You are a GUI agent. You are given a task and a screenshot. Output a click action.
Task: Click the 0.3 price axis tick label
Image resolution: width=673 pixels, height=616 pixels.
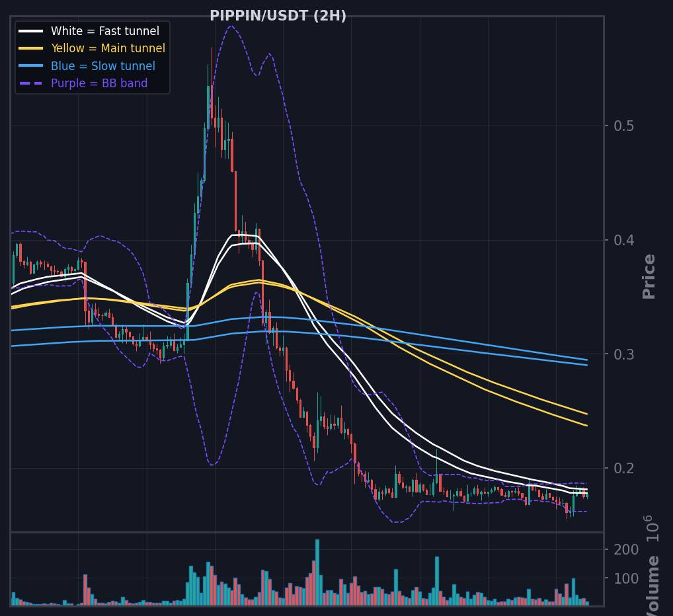click(x=623, y=354)
